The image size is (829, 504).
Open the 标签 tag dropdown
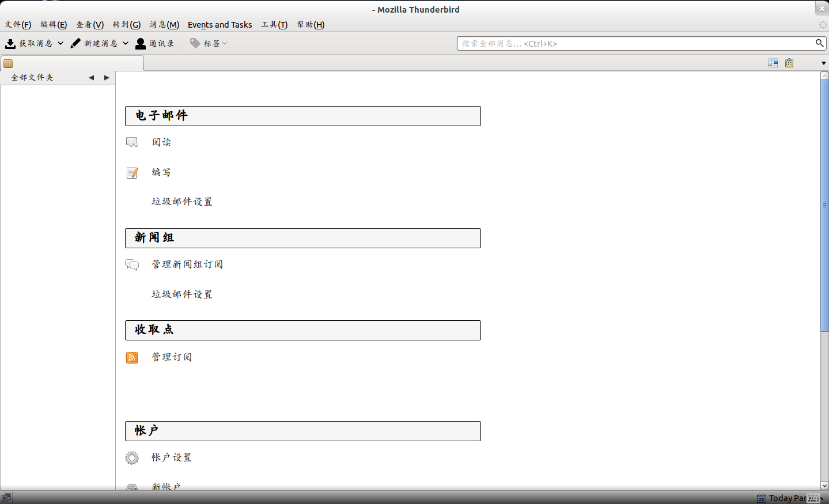pos(209,43)
